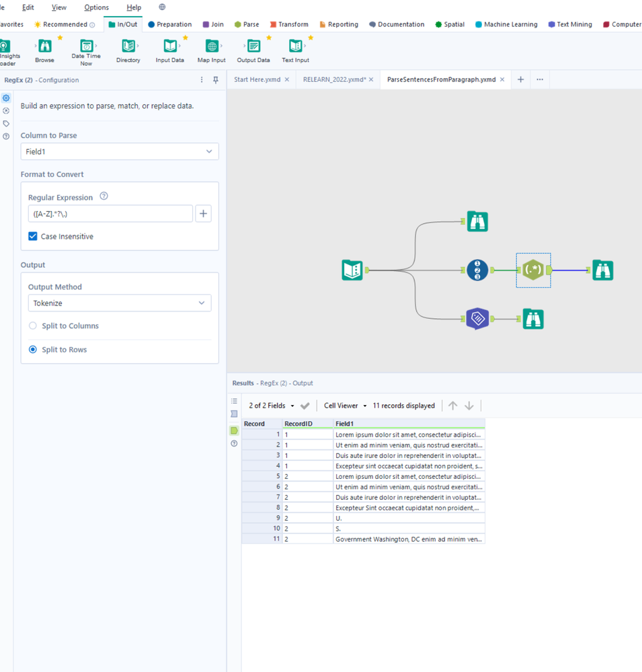Select the Split to Columns radio button
The width and height of the screenshot is (642, 672).
click(x=32, y=326)
